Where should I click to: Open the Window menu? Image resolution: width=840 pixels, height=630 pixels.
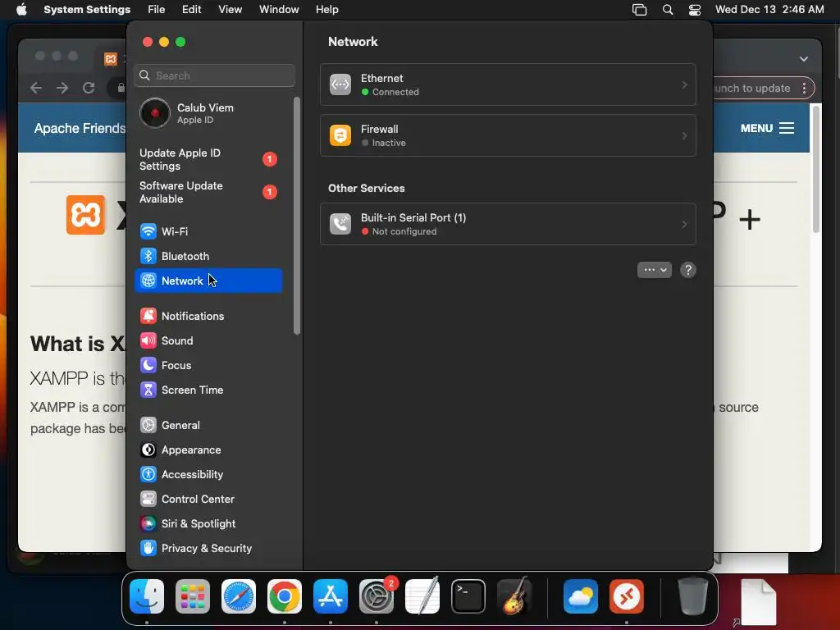(x=279, y=9)
